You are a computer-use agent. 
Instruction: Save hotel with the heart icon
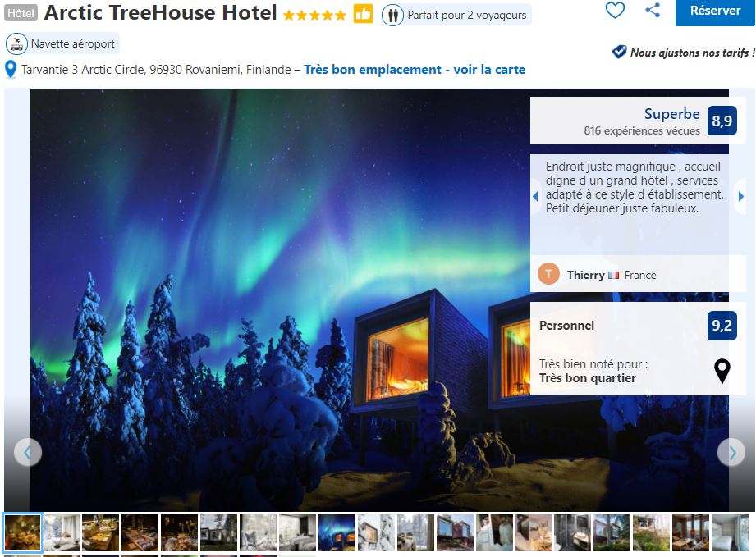pos(615,10)
